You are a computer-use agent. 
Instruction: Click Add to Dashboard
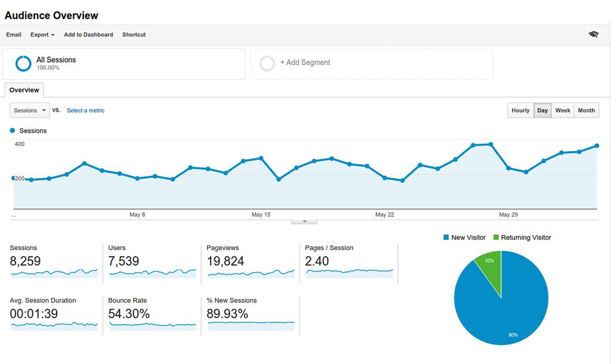coord(88,35)
